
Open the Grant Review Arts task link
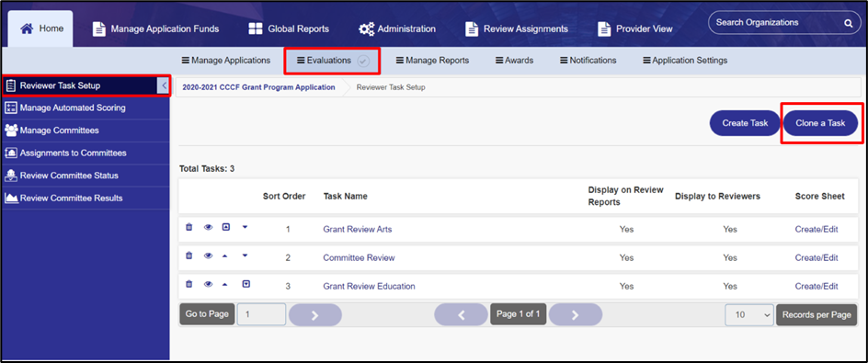(358, 229)
